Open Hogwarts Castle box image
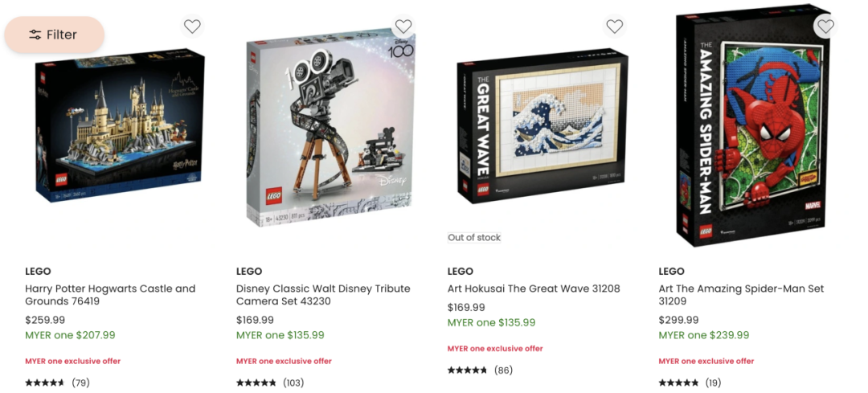 pos(120,125)
